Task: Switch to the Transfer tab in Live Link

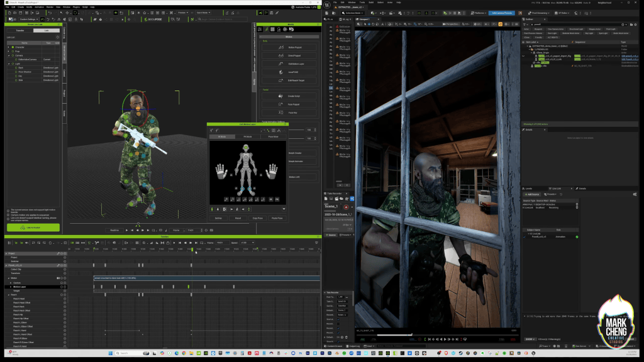Action: [x=19, y=30]
